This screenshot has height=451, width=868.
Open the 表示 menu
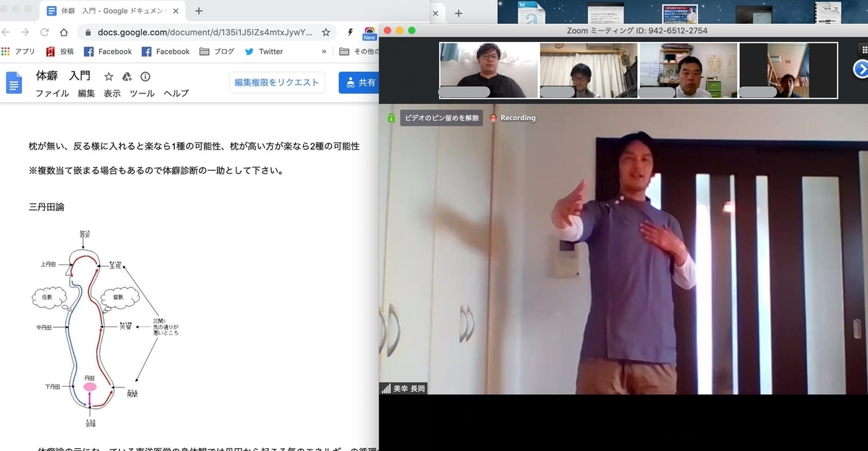click(112, 93)
